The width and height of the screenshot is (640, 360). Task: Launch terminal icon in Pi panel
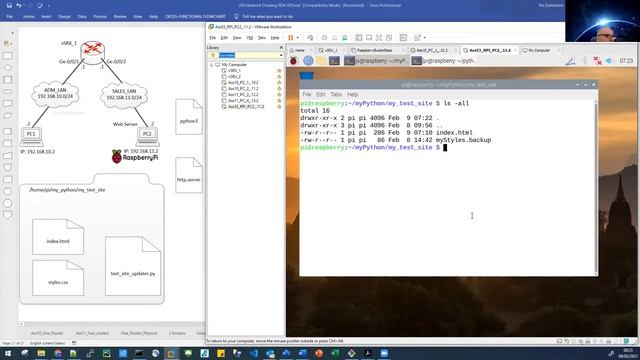click(x=334, y=61)
